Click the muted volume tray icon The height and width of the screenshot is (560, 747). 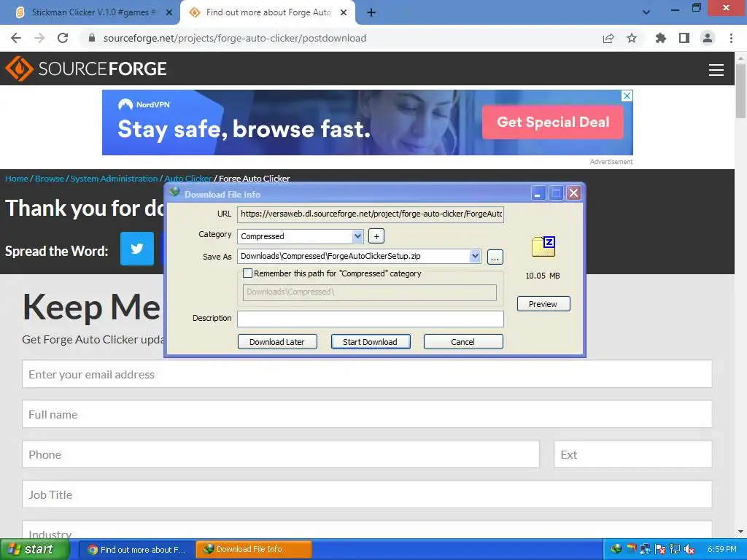(x=689, y=550)
